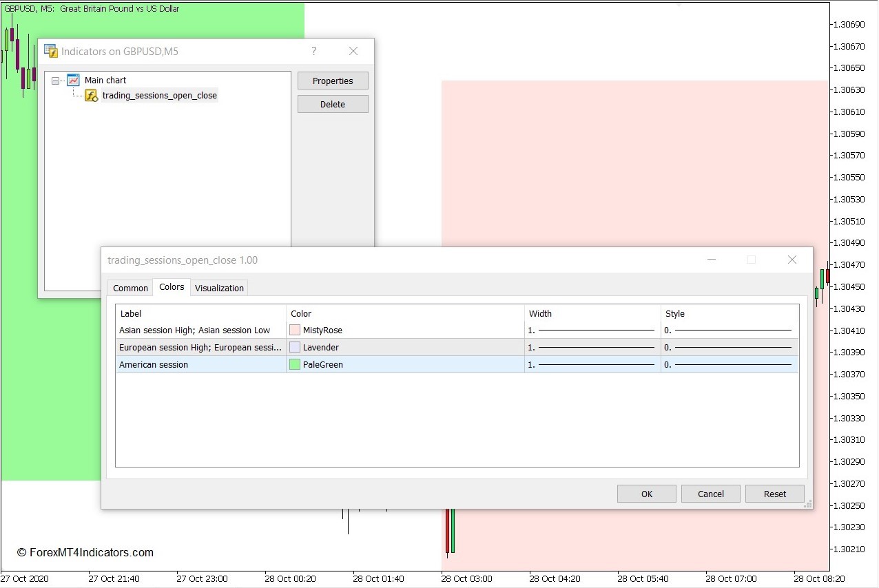
Task: Click the Reset button
Action: (775, 494)
